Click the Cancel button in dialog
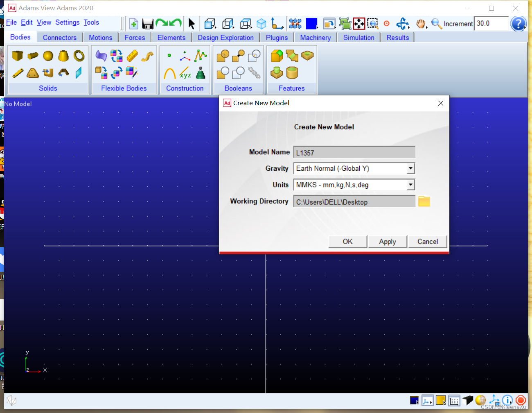 click(427, 241)
